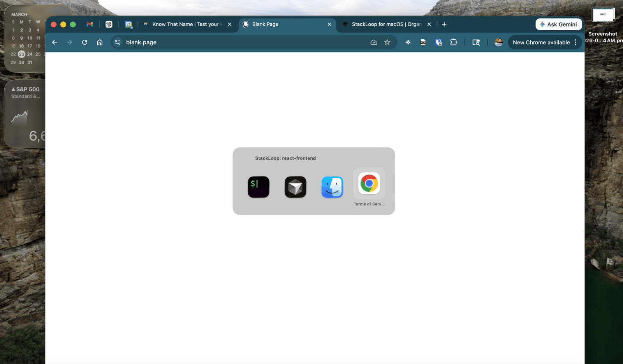
Task: Open a new tab with the plus button
Action: pos(444,24)
